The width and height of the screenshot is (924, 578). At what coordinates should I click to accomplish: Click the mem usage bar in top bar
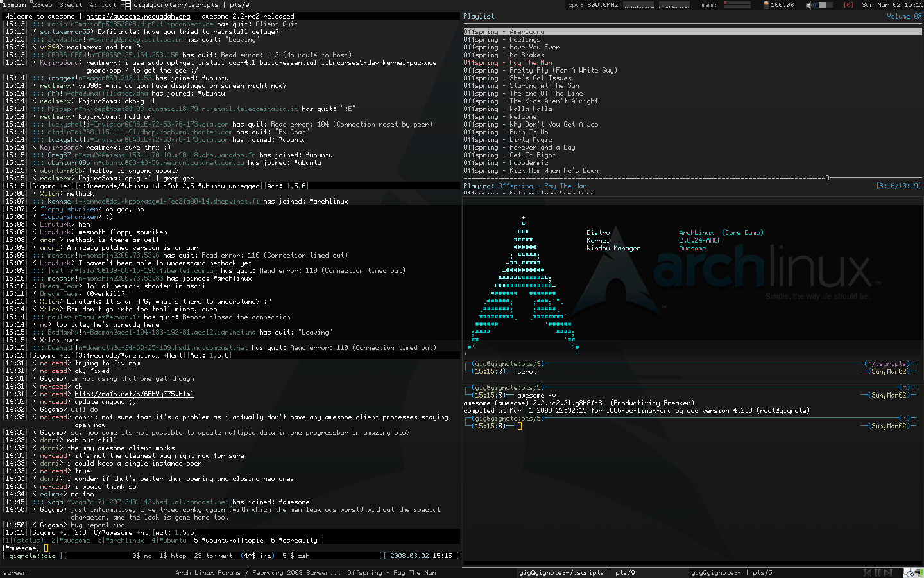737,4
